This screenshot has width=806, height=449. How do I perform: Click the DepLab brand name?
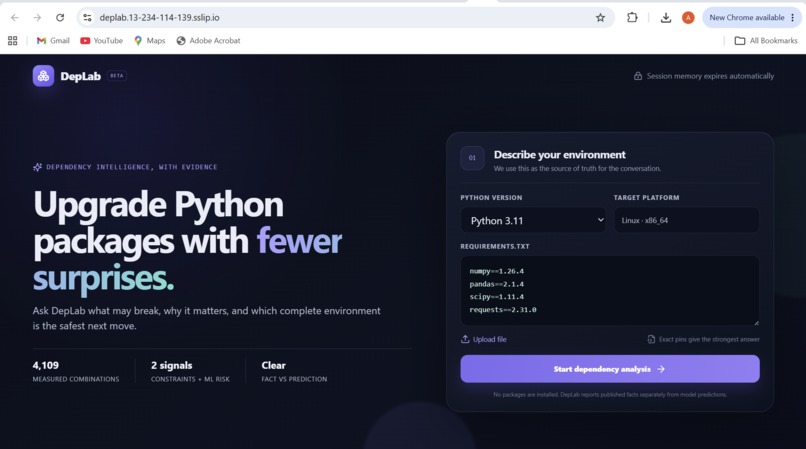(81, 76)
